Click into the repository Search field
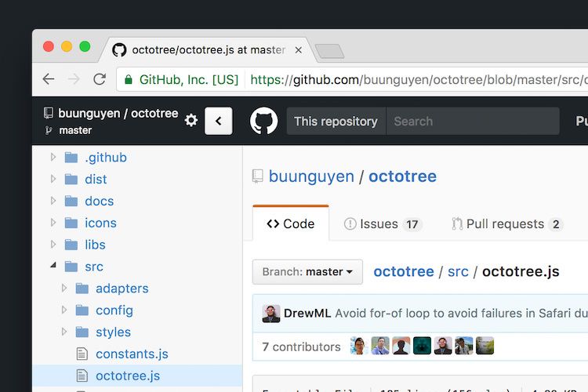 click(473, 122)
